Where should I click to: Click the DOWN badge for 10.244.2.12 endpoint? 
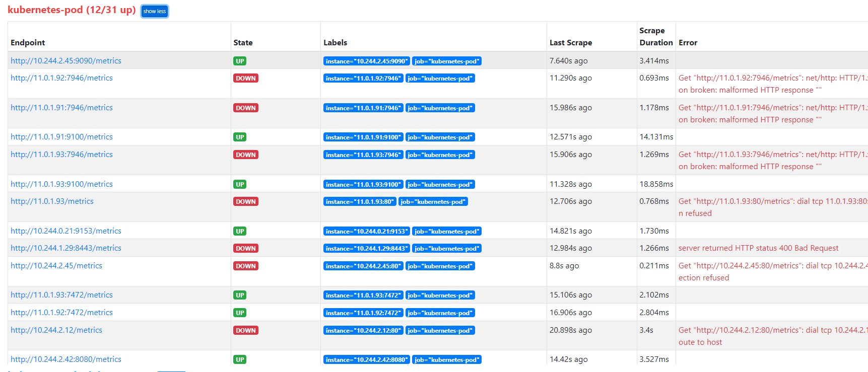245,331
